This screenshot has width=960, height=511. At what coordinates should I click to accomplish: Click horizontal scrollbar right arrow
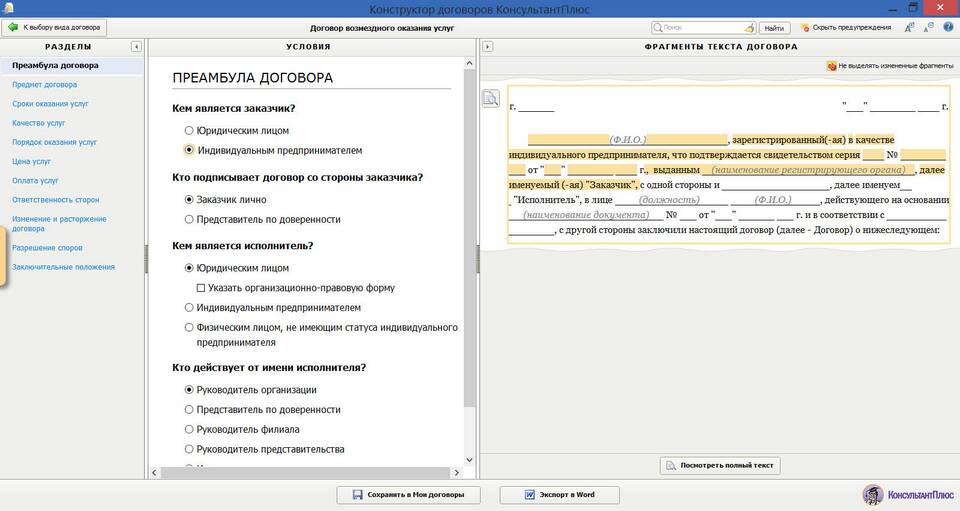(x=456, y=472)
